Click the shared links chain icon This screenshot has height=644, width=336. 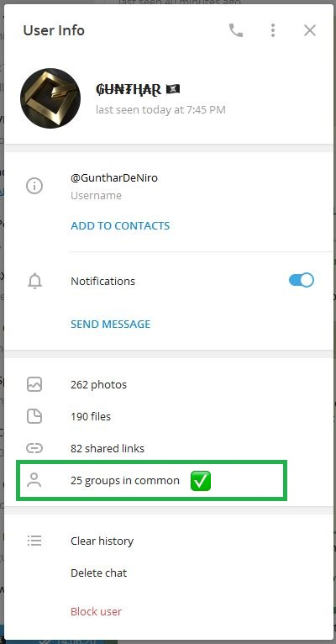click(x=34, y=448)
